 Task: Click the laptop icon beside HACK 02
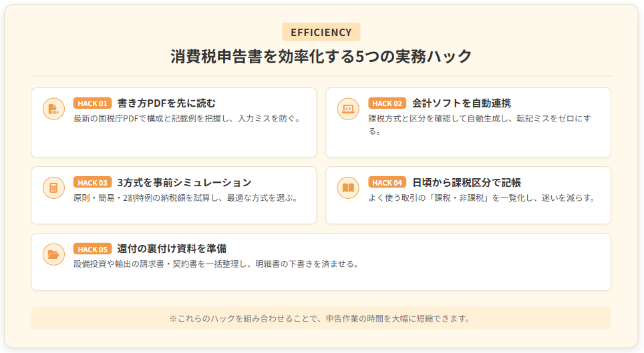tap(348, 109)
